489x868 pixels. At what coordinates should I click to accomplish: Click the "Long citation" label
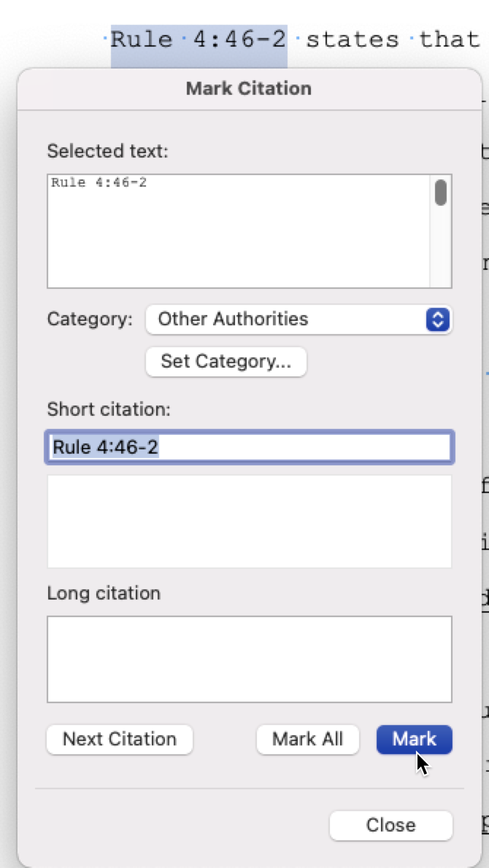coord(104,593)
